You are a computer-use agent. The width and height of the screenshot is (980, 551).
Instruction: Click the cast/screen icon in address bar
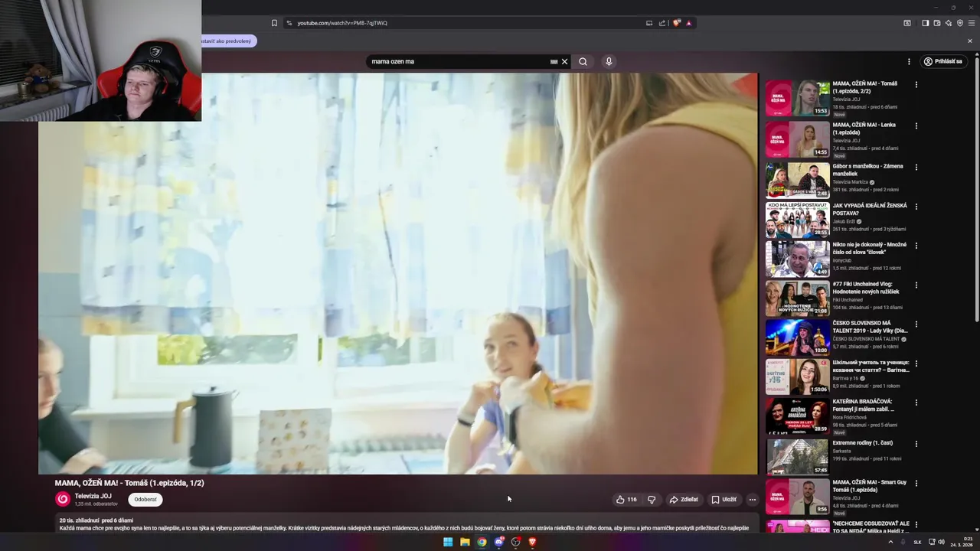(649, 23)
